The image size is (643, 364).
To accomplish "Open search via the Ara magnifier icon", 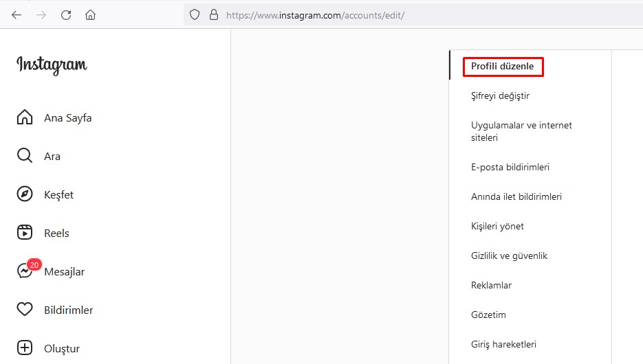I will click(25, 156).
